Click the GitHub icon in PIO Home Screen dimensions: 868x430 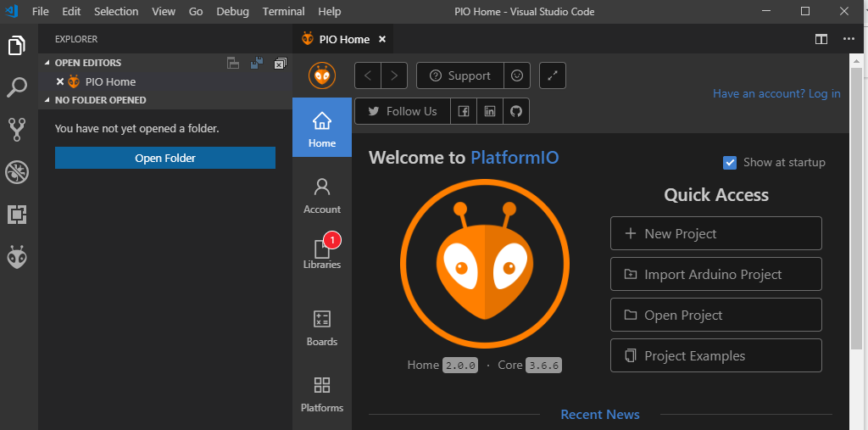[x=516, y=111]
